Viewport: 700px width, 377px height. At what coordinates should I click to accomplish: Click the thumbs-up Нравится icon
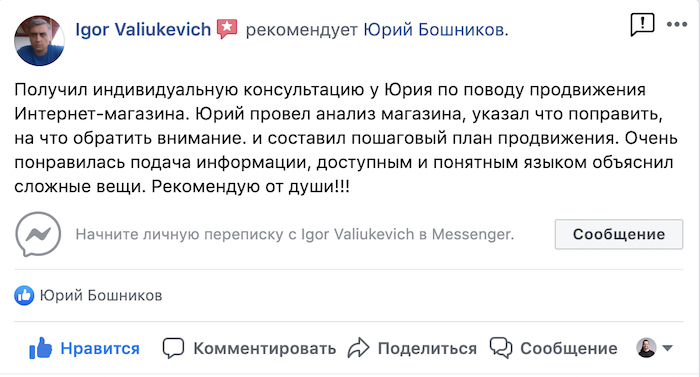coord(41,348)
